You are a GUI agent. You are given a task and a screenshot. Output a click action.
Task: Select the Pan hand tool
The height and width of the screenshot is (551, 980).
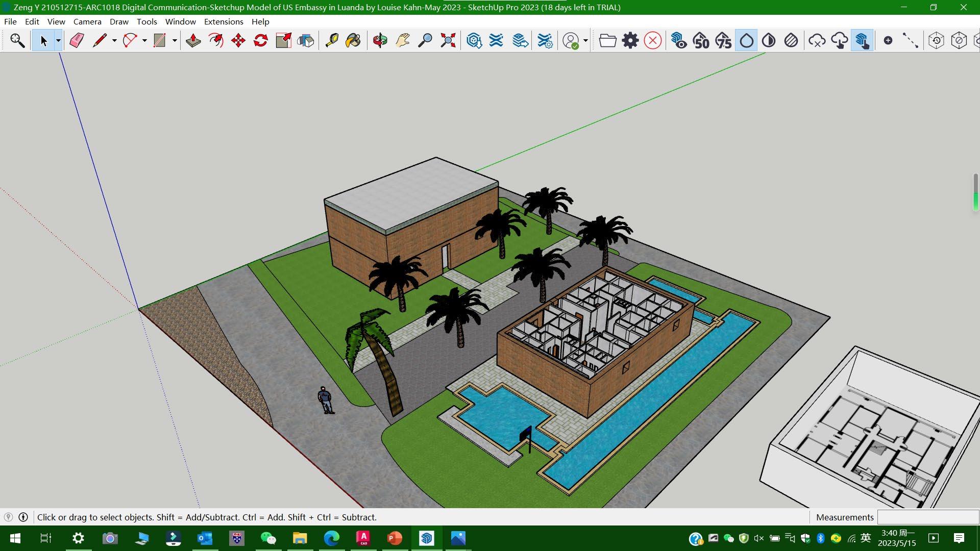click(x=403, y=40)
